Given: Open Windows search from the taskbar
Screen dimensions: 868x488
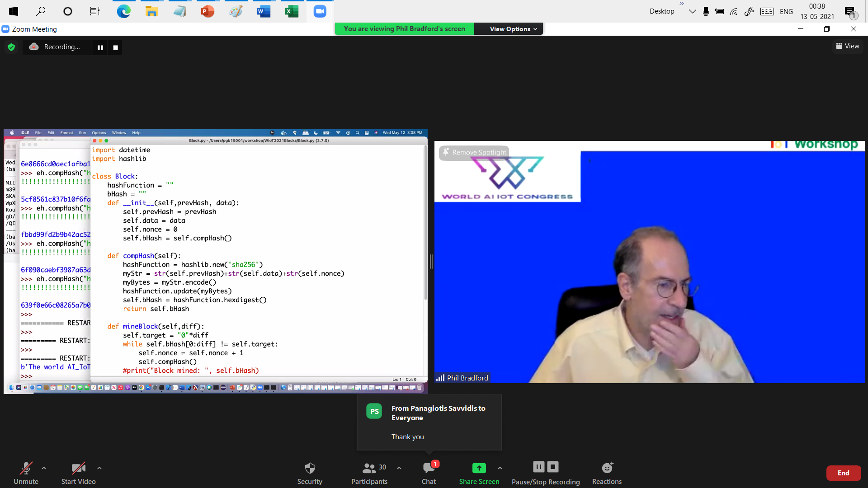Looking at the screenshot, I should click(x=41, y=11).
